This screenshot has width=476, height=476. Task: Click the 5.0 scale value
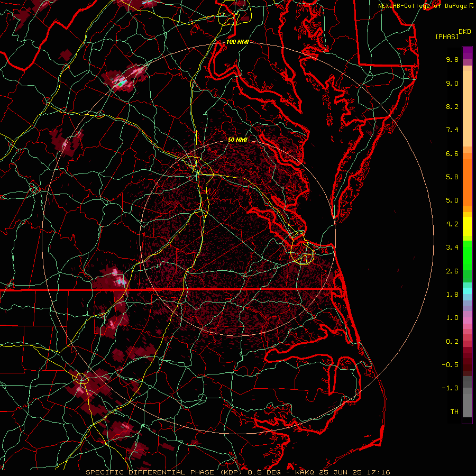click(452, 200)
